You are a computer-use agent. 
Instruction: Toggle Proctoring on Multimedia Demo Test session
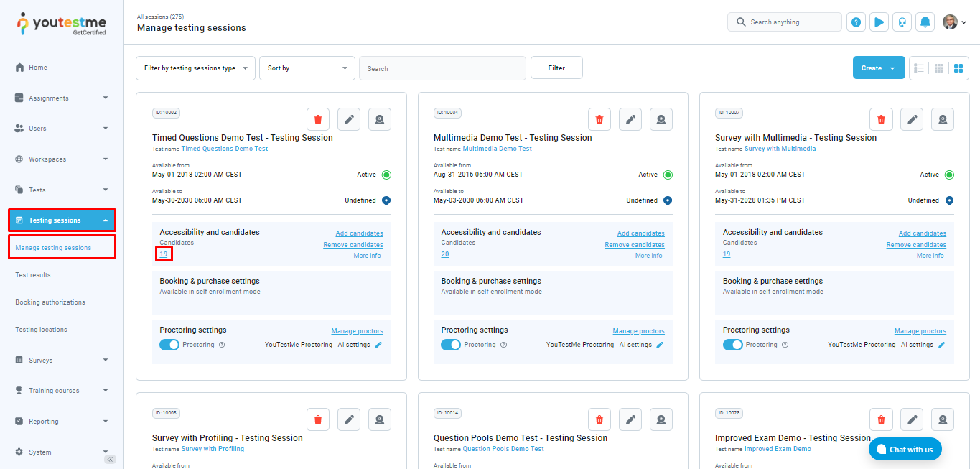[x=451, y=345]
